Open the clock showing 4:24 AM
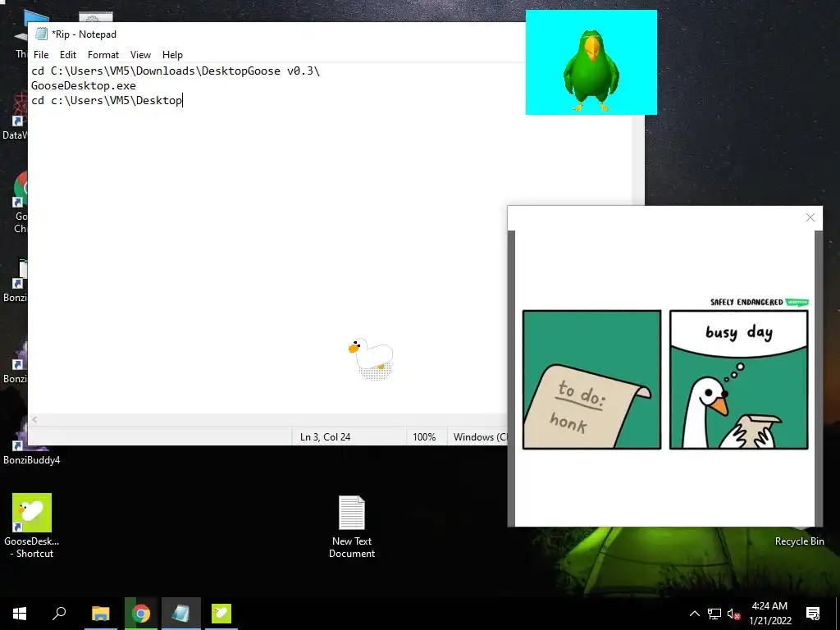 coord(769,614)
